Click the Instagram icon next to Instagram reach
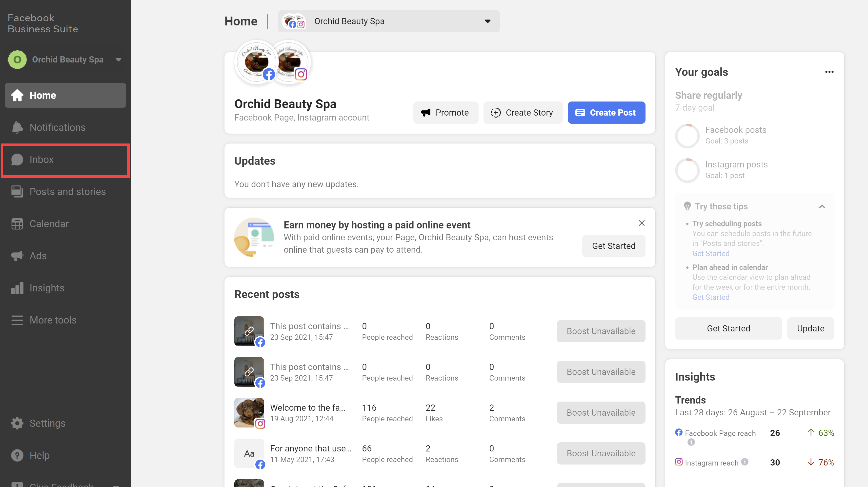 (x=679, y=462)
